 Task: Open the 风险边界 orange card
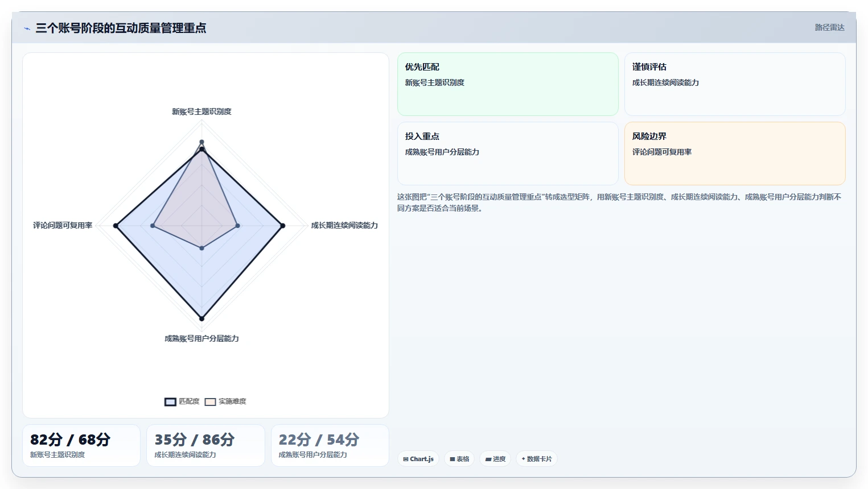click(x=735, y=154)
